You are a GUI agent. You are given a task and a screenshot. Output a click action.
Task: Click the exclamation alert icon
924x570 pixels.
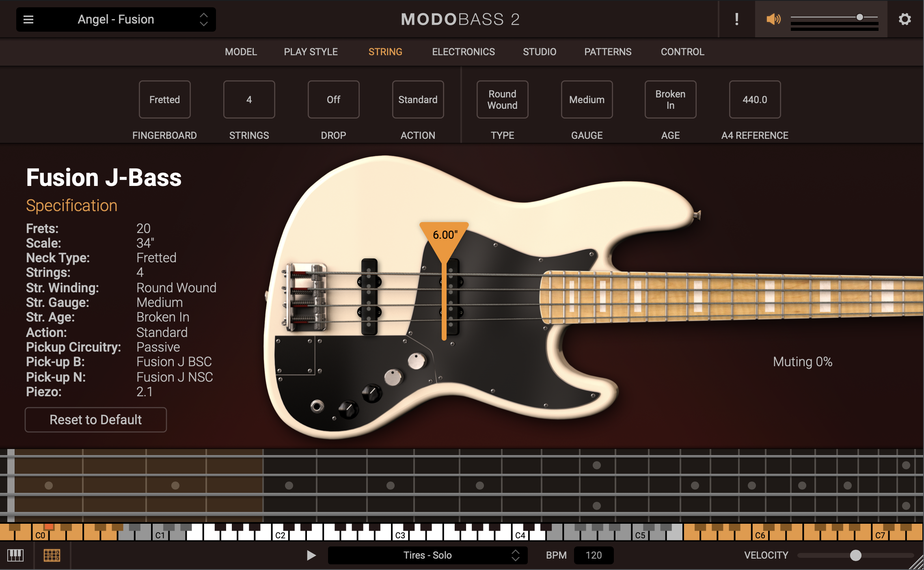736,19
